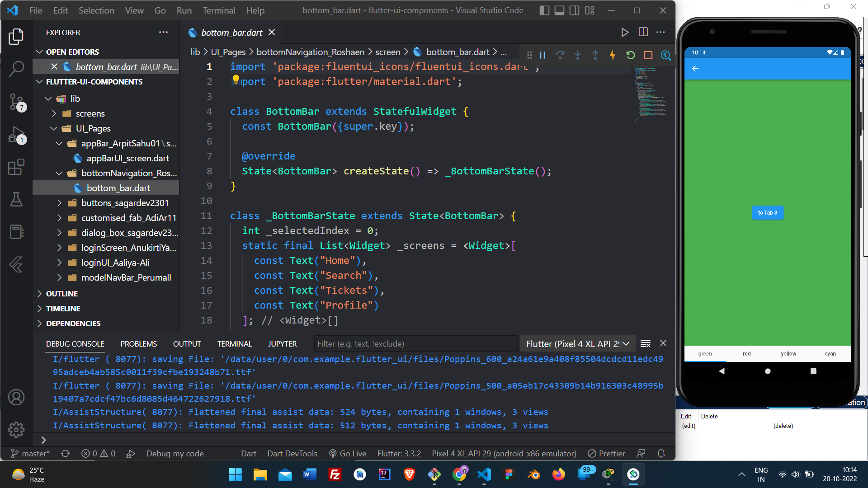Click the quick-fix lightbulb on line 2
The image size is (868, 488).
236,79
